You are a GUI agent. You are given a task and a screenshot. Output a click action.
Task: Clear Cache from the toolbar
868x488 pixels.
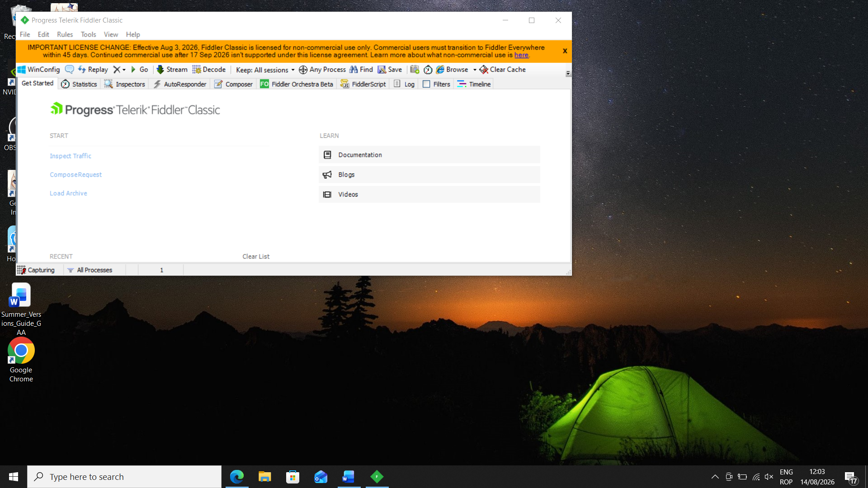[x=503, y=70]
